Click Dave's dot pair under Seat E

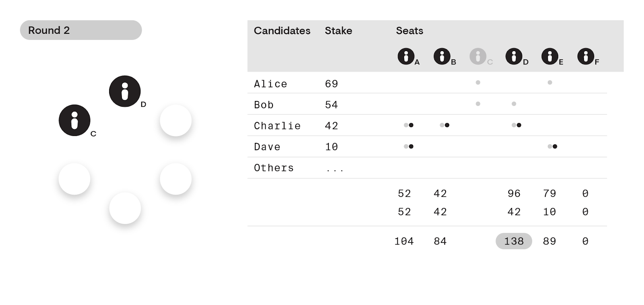552,146
